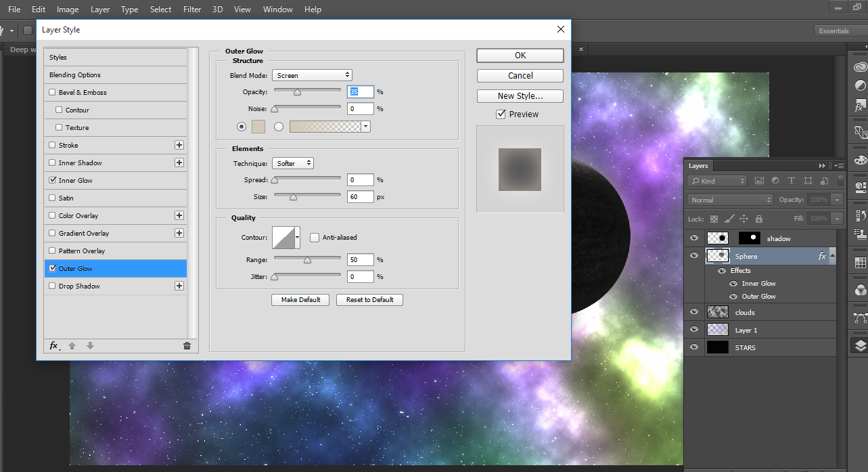
Task: Open the Technique dropdown set to Softer
Action: 293,163
